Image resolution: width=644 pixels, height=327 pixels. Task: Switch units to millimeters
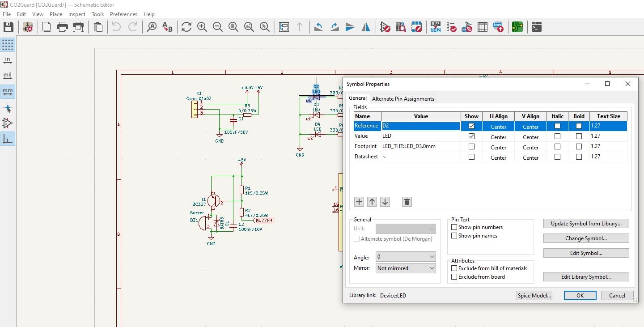pyautogui.click(x=8, y=92)
